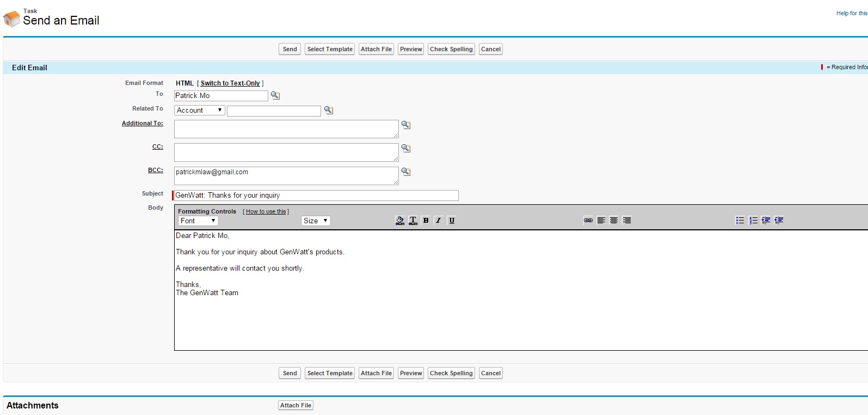Image resolution: width=868 pixels, height=415 pixels.
Task: Open the Size dropdown
Action: [316, 221]
